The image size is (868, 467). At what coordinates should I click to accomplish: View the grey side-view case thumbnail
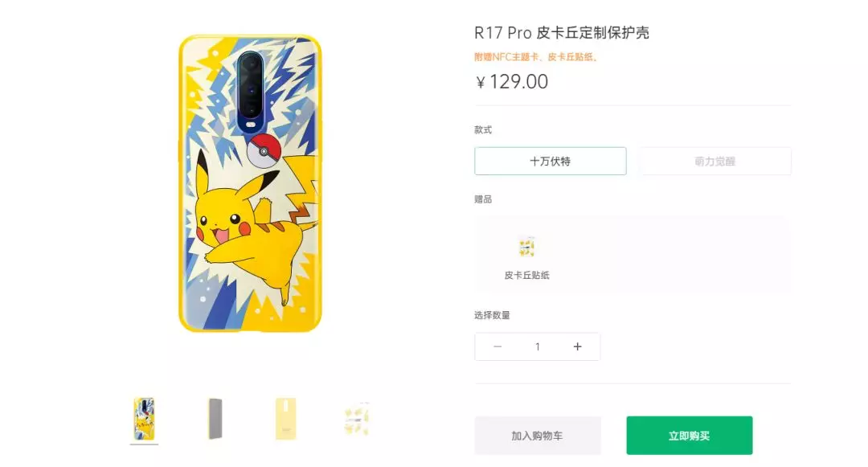point(215,419)
